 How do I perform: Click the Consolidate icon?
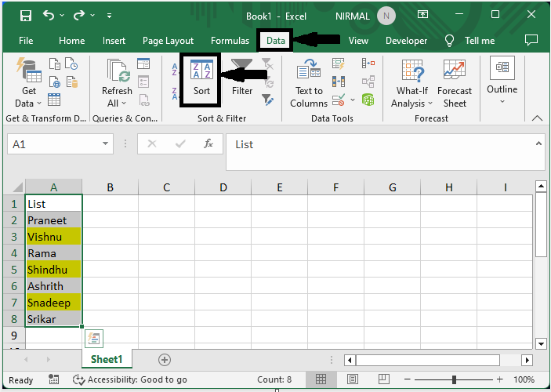368,64
